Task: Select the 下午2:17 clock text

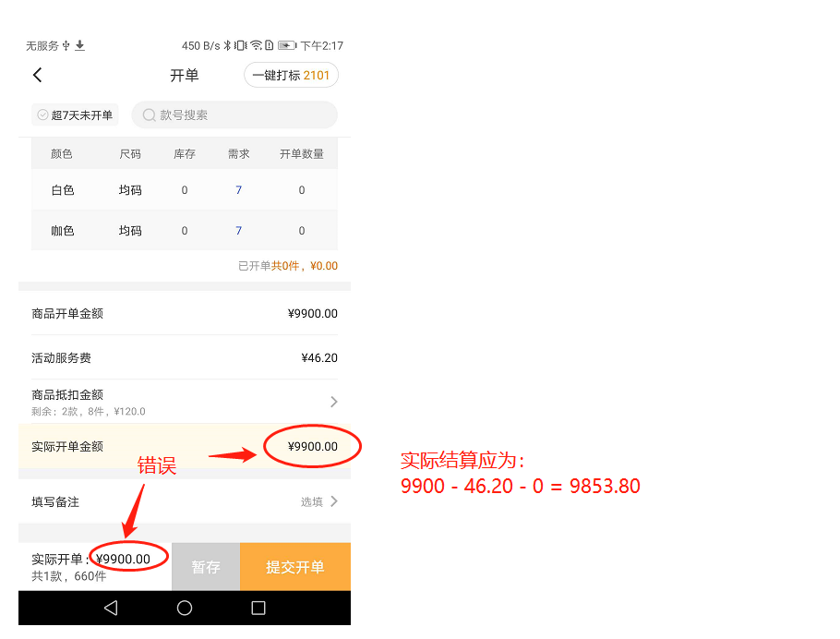Action: pyautogui.click(x=321, y=45)
